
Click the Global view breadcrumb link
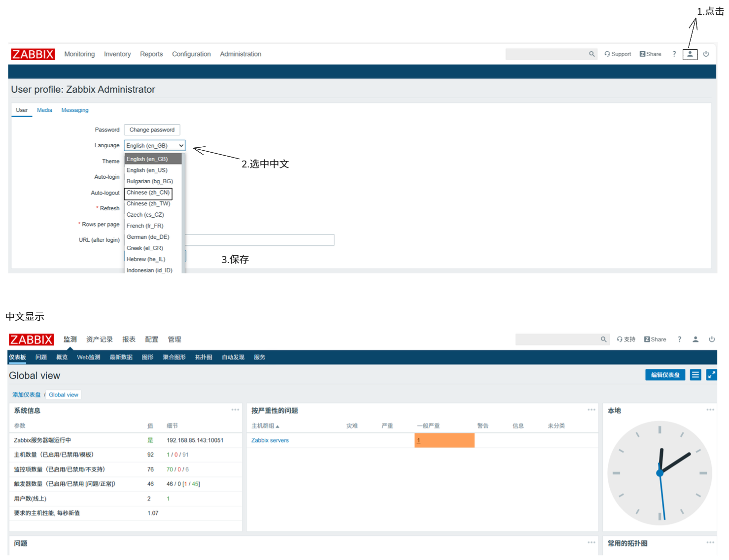(64, 395)
